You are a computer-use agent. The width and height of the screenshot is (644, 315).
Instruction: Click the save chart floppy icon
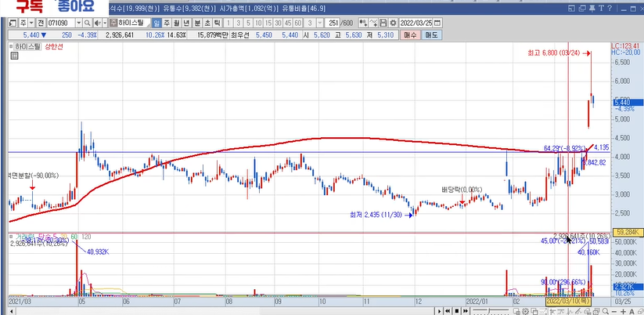tap(383, 23)
